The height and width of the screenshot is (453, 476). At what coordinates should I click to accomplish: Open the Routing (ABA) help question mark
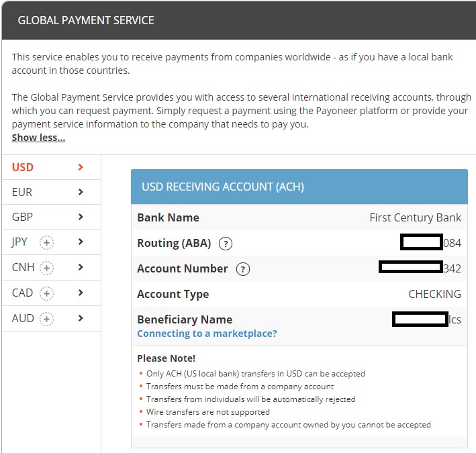click(226, 244)
